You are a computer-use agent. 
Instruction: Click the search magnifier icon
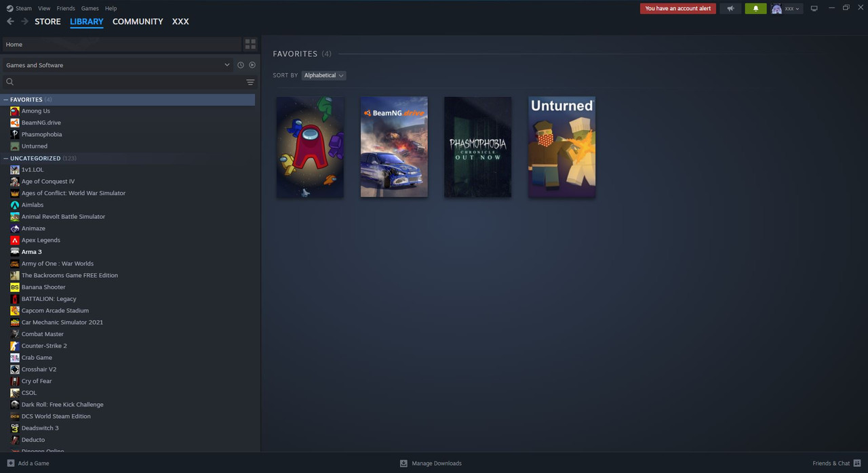9,82
